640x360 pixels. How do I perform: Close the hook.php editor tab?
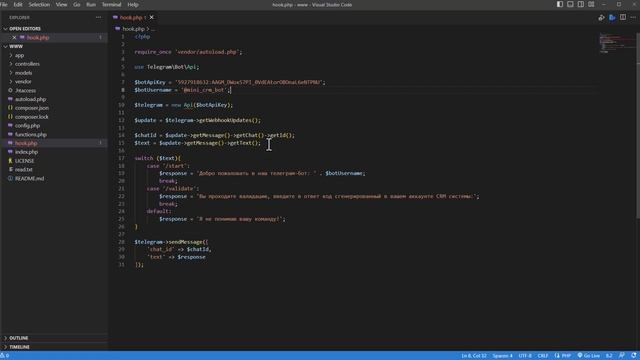coord(152,18)
